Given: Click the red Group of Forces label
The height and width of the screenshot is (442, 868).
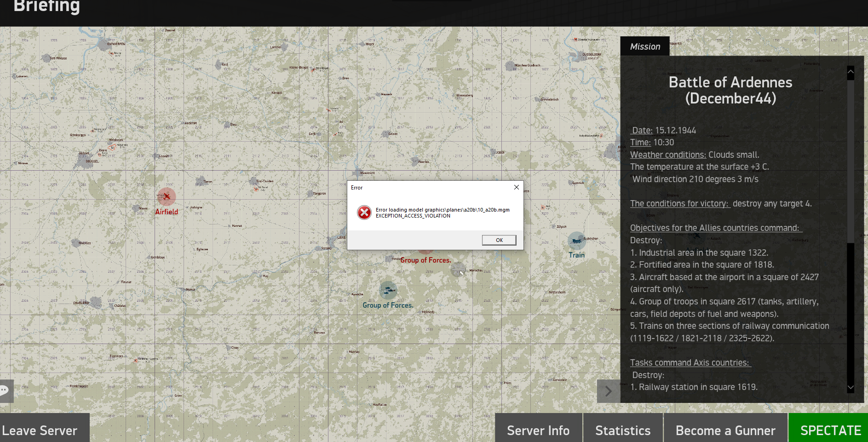Looking at the screenshot, I should (x=425, y=260).
